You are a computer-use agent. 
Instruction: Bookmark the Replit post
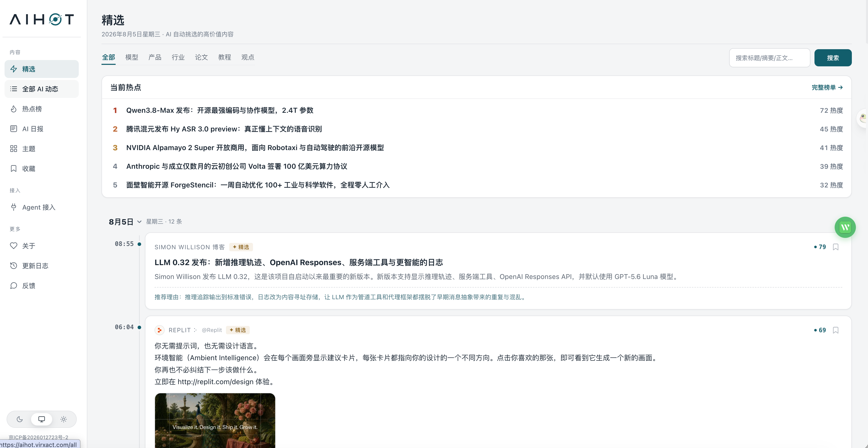836,330
